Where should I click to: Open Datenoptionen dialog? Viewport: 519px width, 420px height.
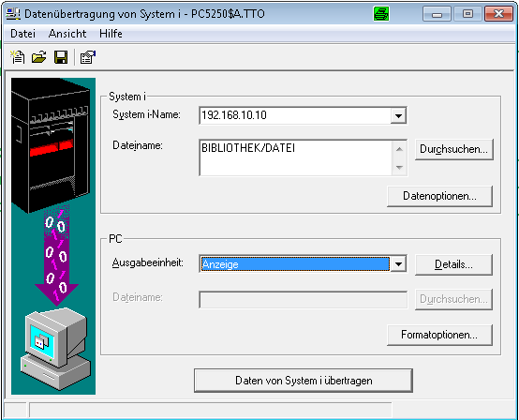(x=439, y=196)
